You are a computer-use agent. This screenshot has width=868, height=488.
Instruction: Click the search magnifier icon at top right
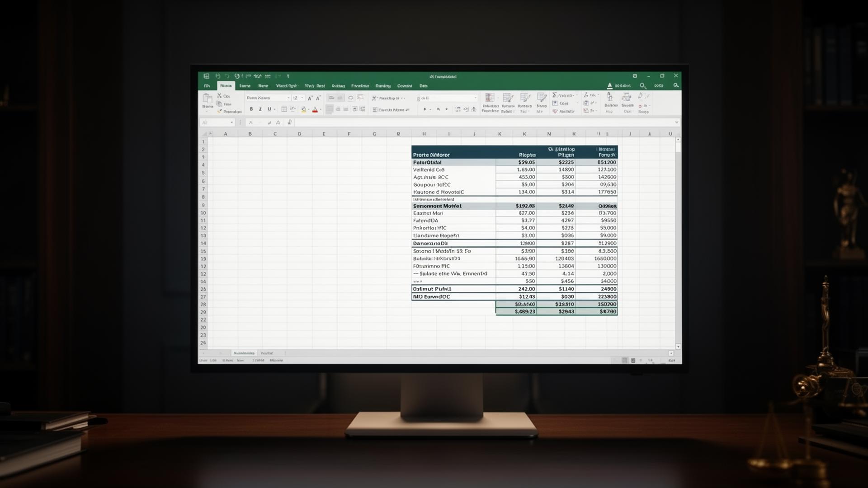point(676,85)
